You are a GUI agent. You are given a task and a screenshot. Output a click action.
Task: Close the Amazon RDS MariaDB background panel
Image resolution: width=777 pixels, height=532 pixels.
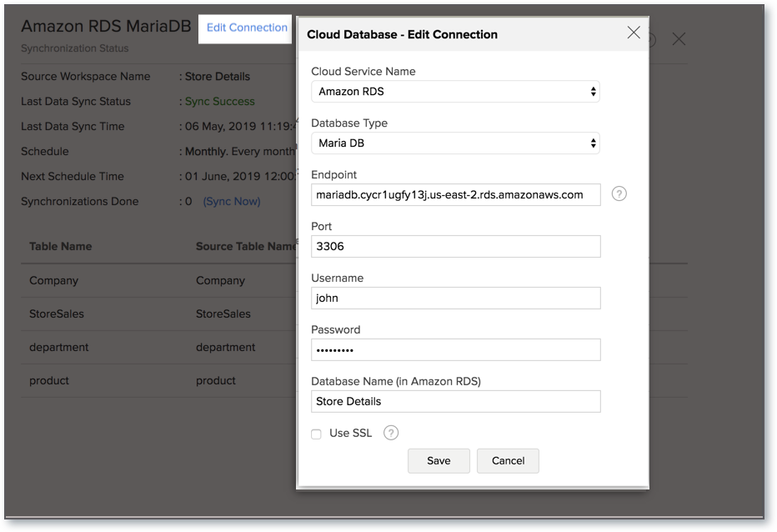pyautogui.click(x=679, y=39)
